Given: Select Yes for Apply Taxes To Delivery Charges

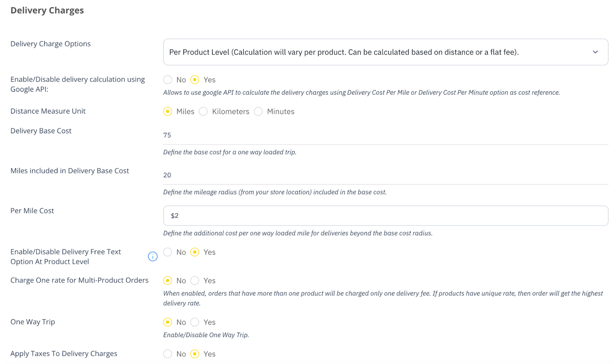Looking at the screenshot, I should (x=195, y=354).
